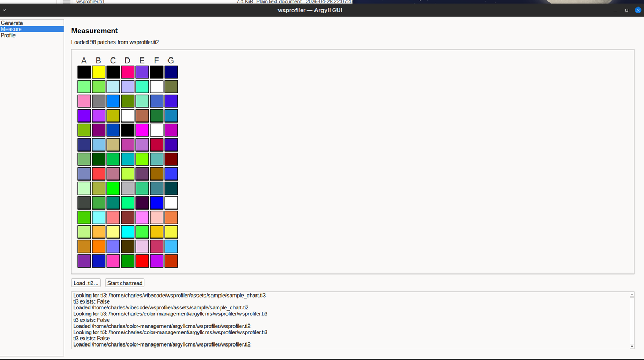This screenshot has width=644, height=360.
Task: Click the purple patch at bottom of column A
Action: coord(84,261)
